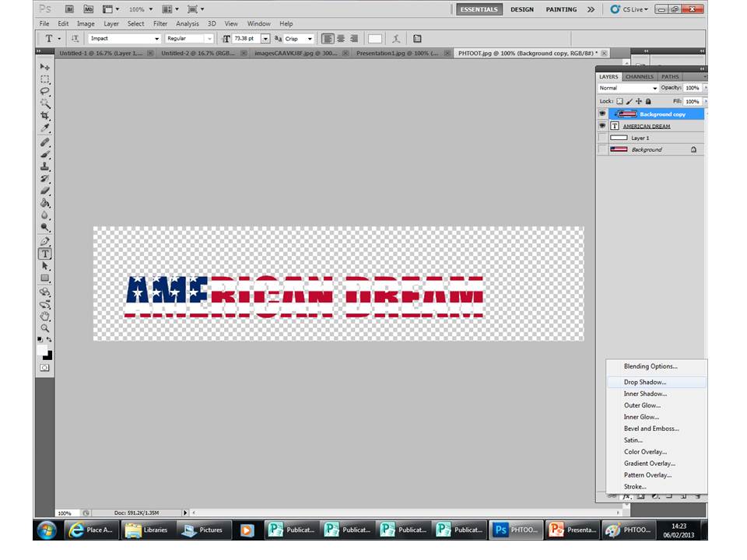Viewport: 747px width, 560px height.
Task: Select the Eyedropper tool
Action: pyautogui.click(x=45, y=128)
